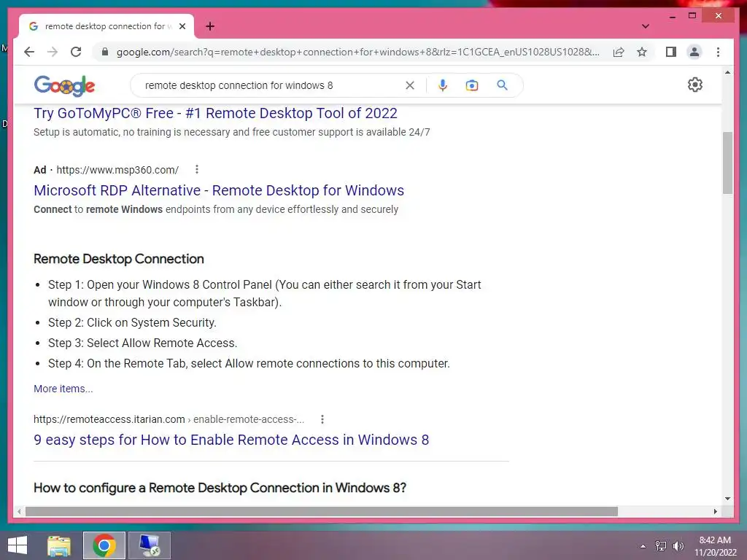Select the How to configure question heading

click(x=220, y=488)
